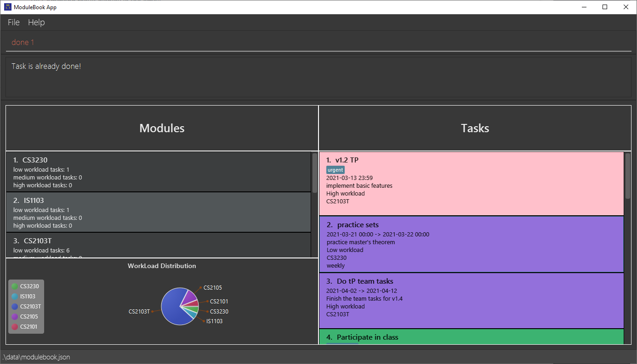Click the 'CS3230' pie chart label
Image resolution: width=637 pixels, height=364 pixels.
tap(219, 312)
